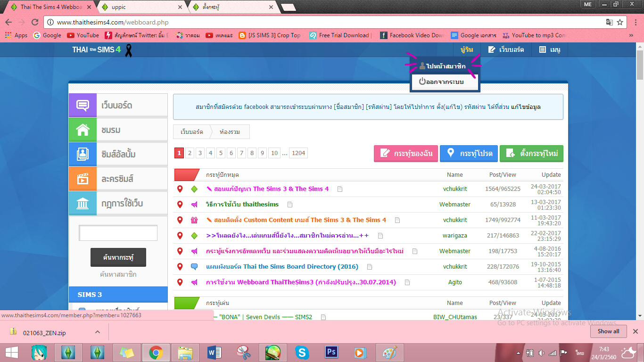Click the แก้ไขข้อมูล link in the notice box
This screenshot has height=362, width=644.
click(526, 107)
